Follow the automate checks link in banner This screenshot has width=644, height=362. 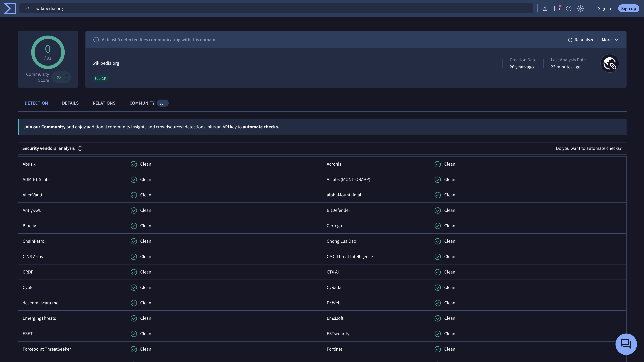click(261, 127)
